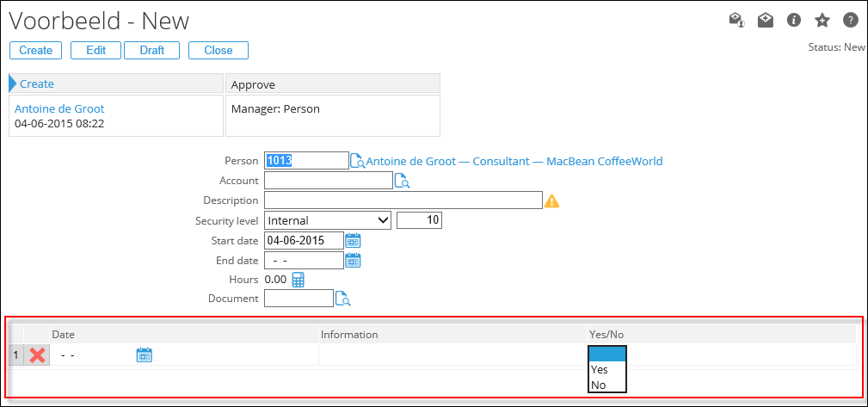Add page to favorites with star icon
Image resolution: width=868 pixels, height=407 pixels.
click(x=822, y=21)
